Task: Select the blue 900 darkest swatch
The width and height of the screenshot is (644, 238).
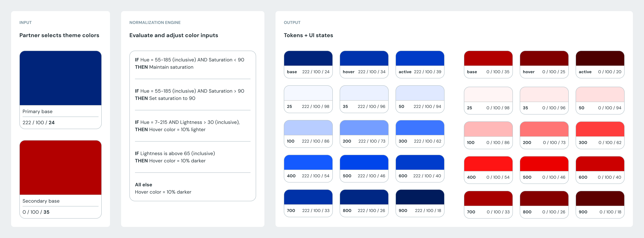Action: coord(420,198)
